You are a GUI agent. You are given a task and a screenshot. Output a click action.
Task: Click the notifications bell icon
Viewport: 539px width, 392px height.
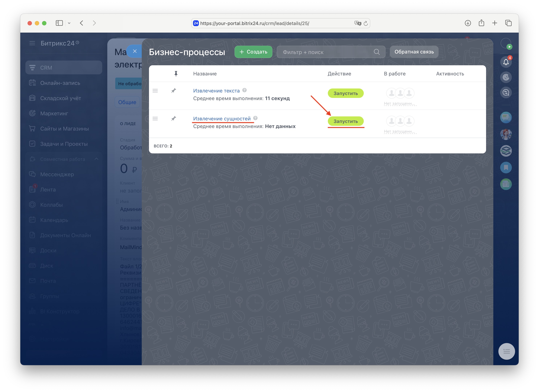[506, 62]
